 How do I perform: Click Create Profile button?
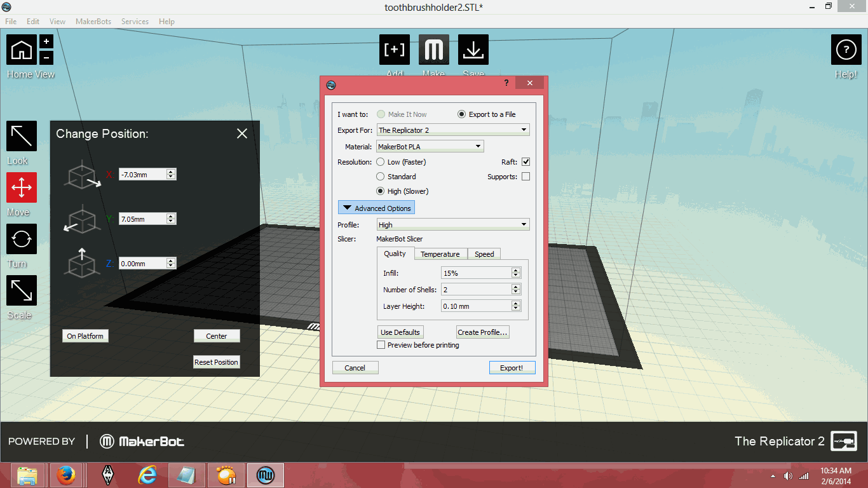coord(483,332)
